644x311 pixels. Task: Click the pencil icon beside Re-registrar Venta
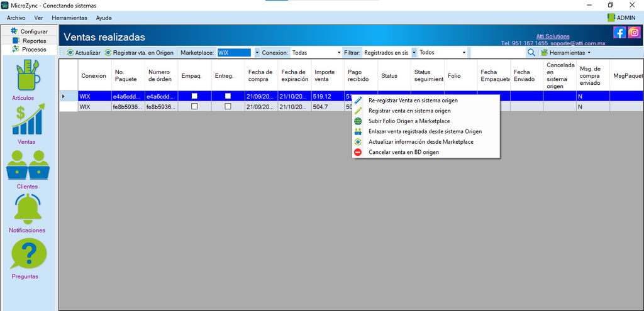click(358, 100)
